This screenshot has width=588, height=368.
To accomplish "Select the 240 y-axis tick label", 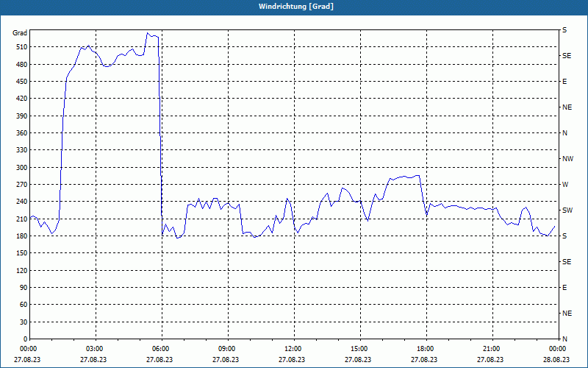I will 22,202.
